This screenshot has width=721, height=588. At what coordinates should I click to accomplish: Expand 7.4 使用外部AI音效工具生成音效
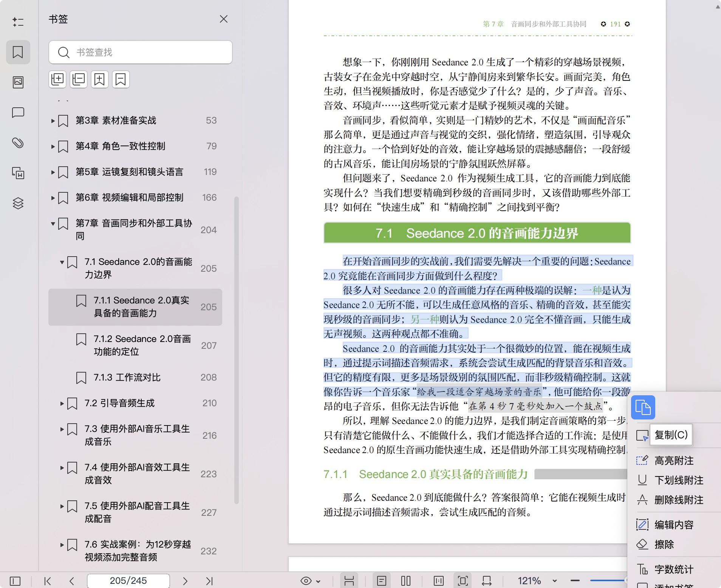tap(62, 467)
